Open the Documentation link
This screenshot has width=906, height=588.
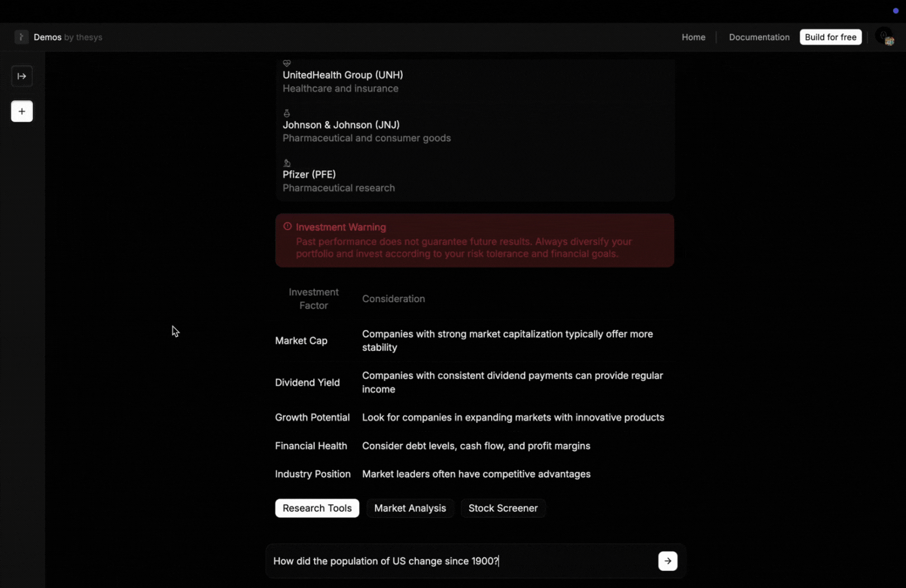(x=759, y=37)
